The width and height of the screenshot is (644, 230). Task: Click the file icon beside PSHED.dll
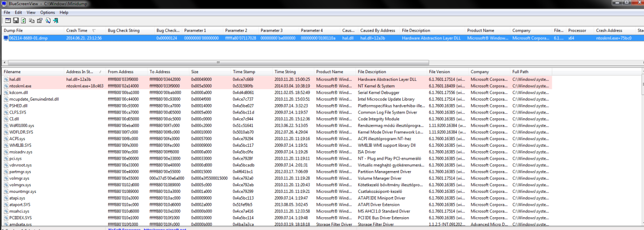[x=6, y=105]
